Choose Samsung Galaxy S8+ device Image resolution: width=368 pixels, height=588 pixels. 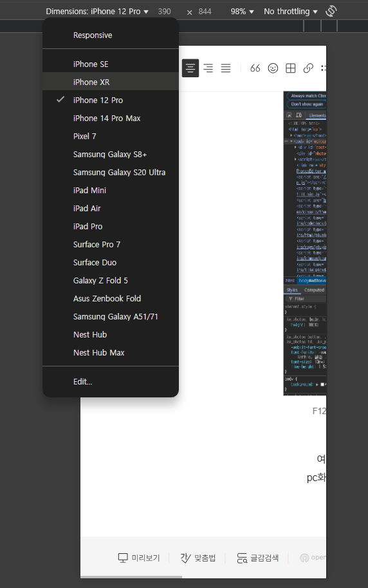(111, 154)
